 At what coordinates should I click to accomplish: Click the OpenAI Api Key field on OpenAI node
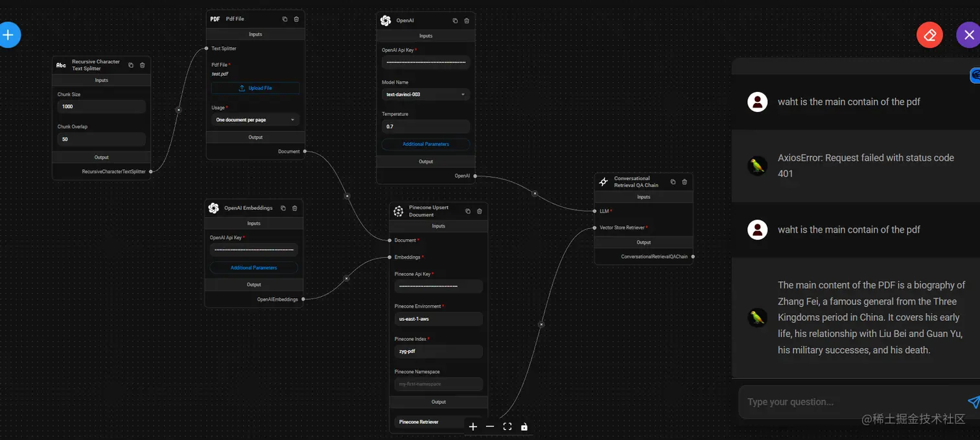426,62
